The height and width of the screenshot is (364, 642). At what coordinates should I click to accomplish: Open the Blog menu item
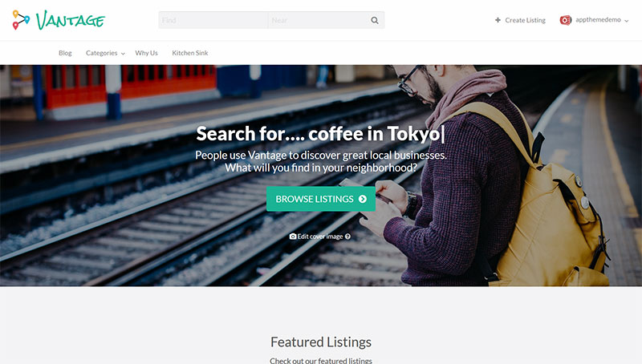tap(65, 53)
